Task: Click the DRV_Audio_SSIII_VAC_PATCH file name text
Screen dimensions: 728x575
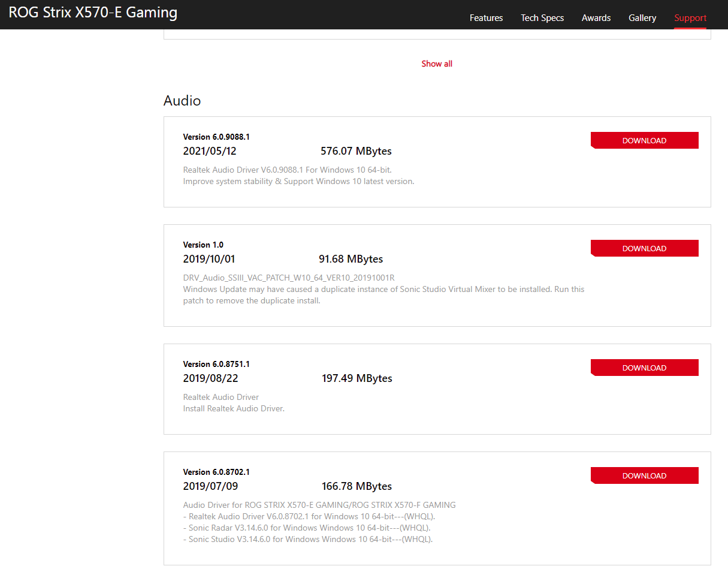Action: coord(289,278)
